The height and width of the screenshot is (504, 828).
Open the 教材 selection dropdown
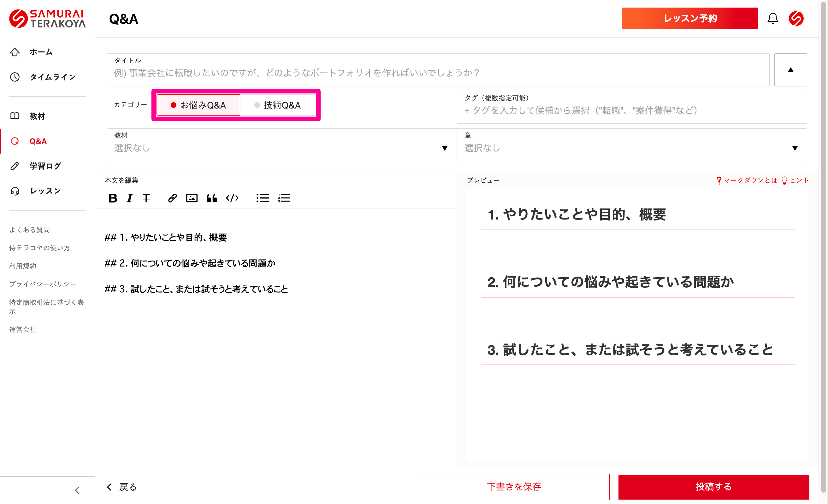pyautogui.click(x=281, y=145)
